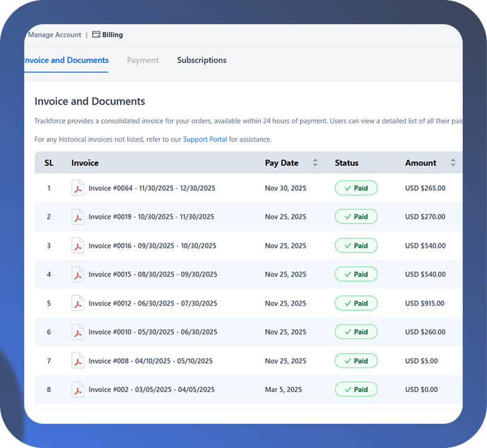Open PDF icon for Invoice #0010
The width and height of the screenshot is (487, 448).
point(78,332)
